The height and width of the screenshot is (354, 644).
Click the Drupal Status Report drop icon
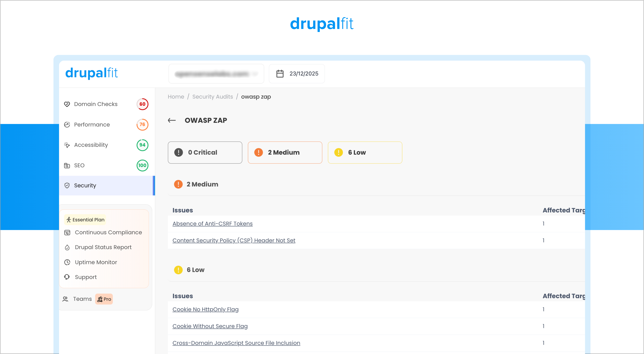click(x=67, y=247)
